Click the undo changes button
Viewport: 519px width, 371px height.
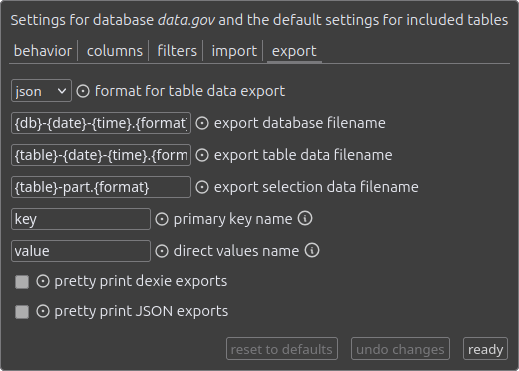point(400,349)
